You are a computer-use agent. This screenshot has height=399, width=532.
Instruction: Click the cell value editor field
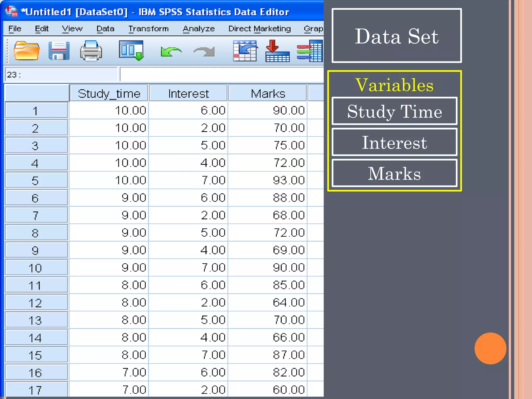[222, 75]
